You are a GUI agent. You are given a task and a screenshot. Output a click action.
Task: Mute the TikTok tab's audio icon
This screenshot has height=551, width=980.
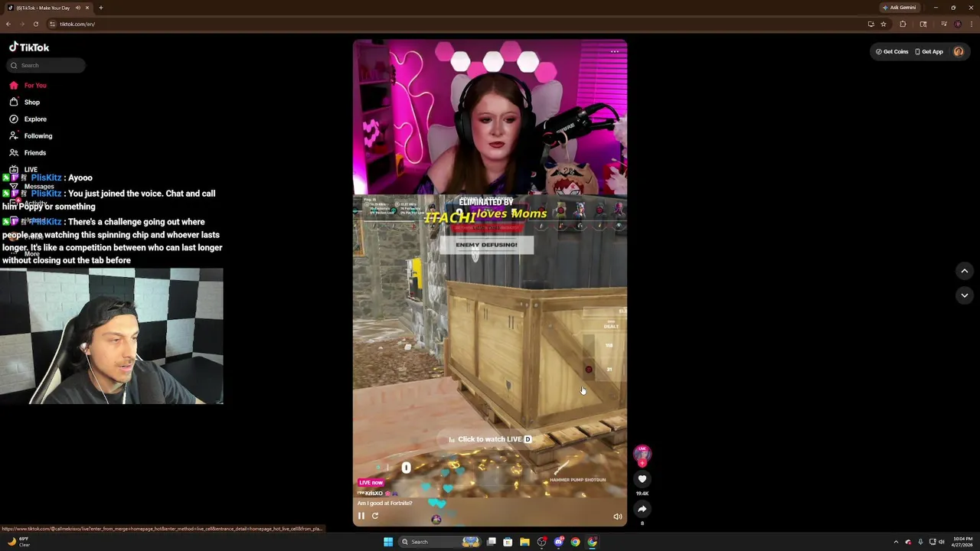point(77,8)
